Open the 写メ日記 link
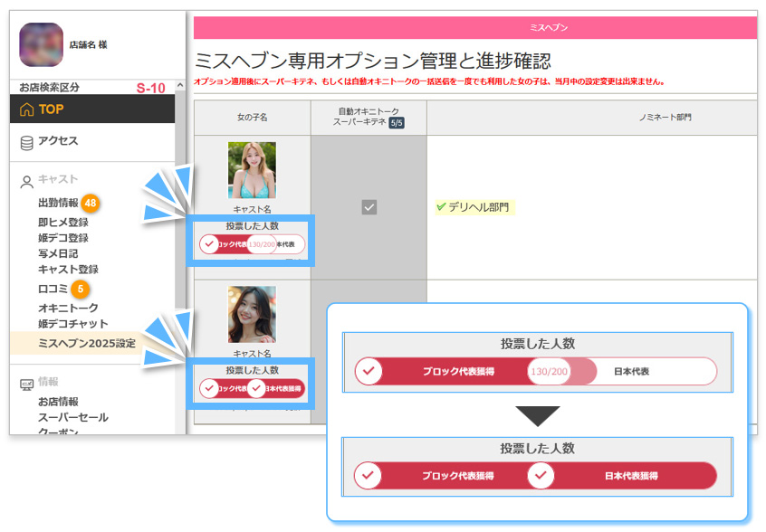Screen dimensions: 766x532 tap(58, 253)
